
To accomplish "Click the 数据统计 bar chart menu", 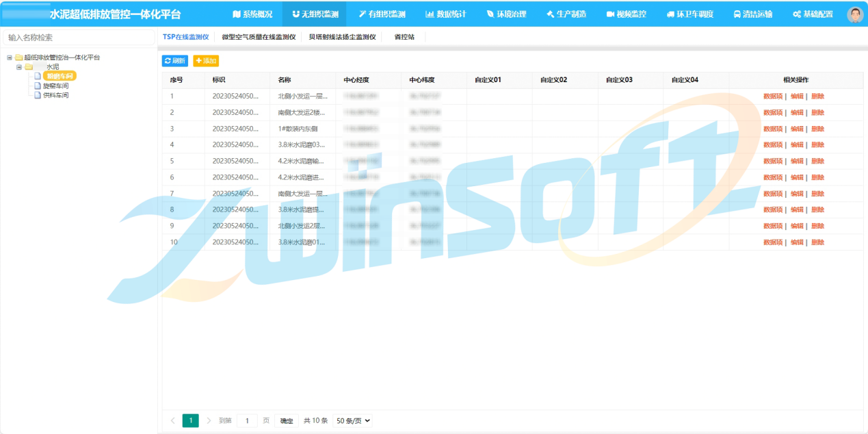I will pyautogui.click(x=445, y=14).
